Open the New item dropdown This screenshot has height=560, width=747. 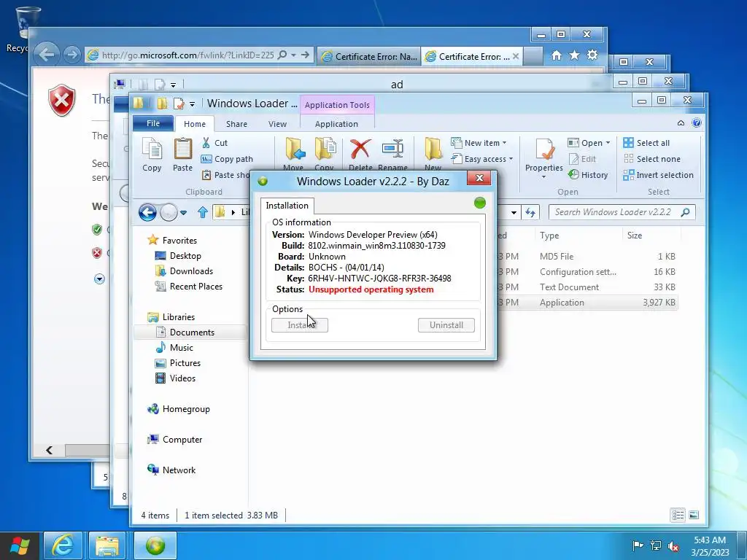[x=479, y=143]
